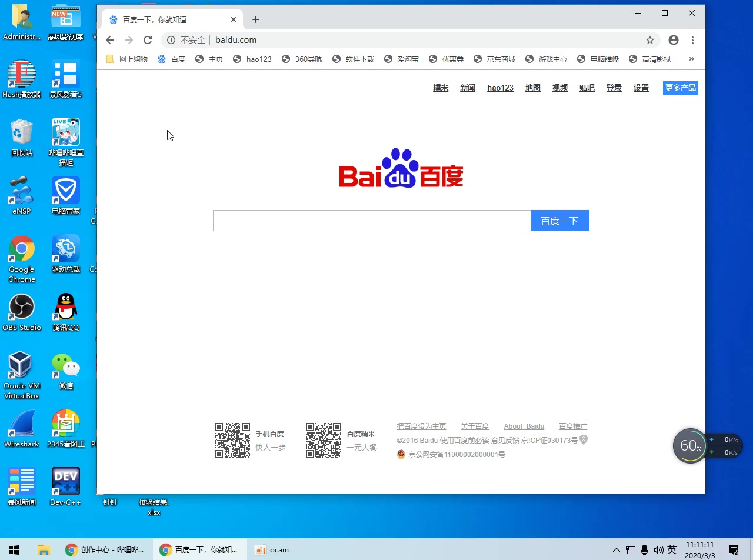Open the 贴吧 link in Baidu header
The width and height of the screenshot is (753, 560).
(587, 88)
